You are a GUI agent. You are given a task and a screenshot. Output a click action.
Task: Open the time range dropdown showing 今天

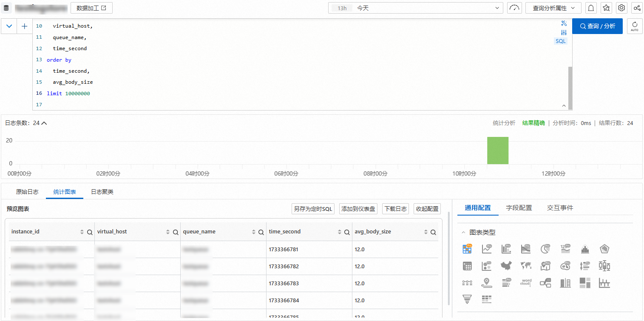pos(416,8)
